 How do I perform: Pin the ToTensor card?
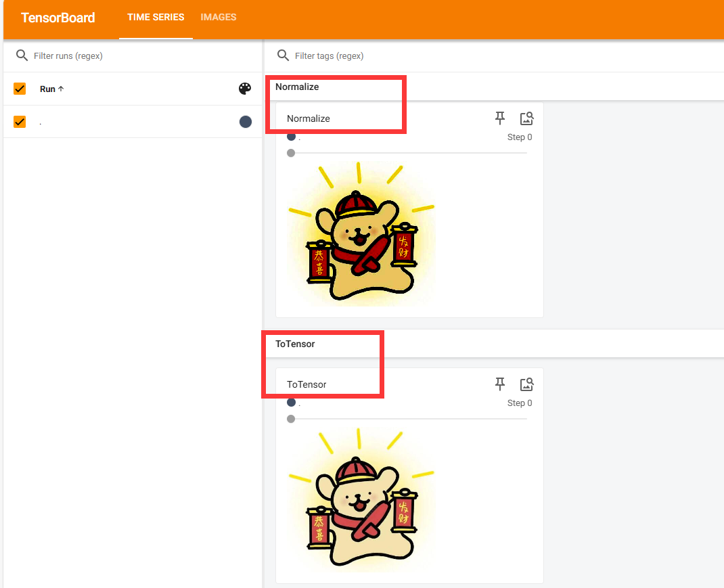point(499,384)
